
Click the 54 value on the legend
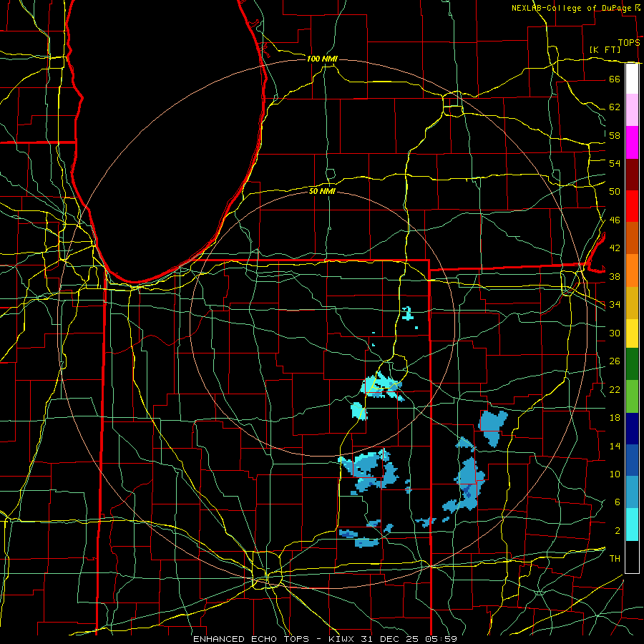click(615, 163)
